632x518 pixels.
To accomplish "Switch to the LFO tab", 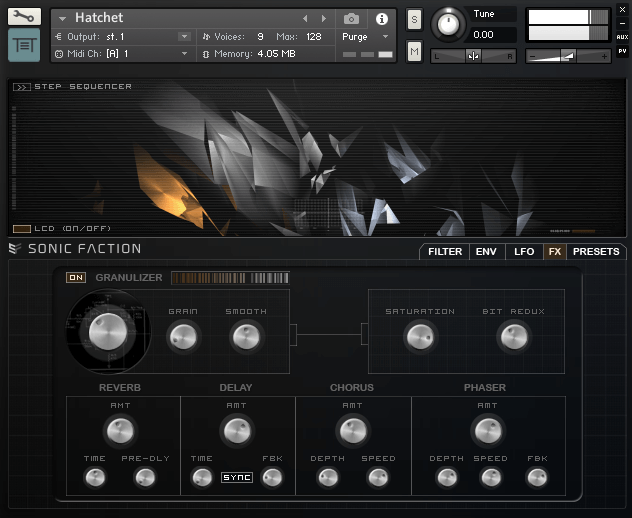I will (524, 252).
